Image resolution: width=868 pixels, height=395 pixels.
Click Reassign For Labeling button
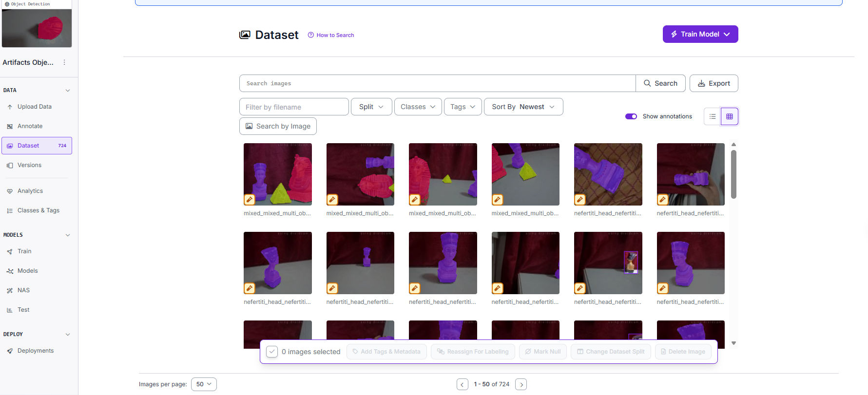pyautogui.click(x=473, y=352)
